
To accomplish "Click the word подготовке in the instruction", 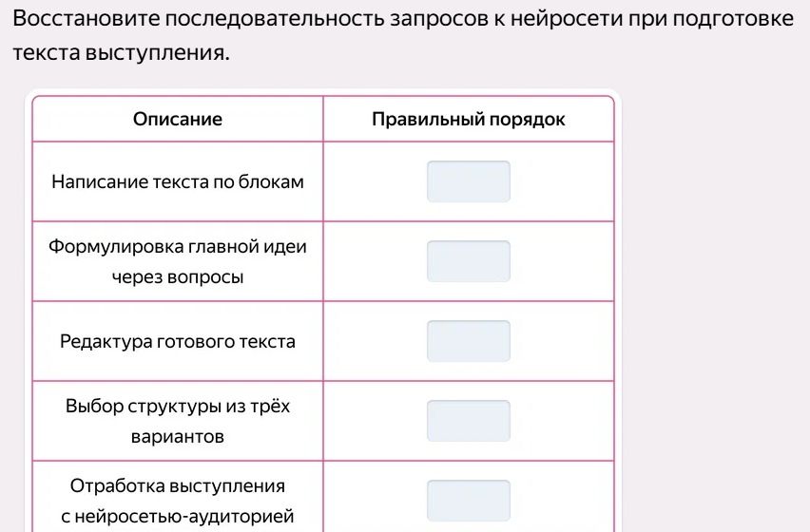I will click(x=734, y=19).
